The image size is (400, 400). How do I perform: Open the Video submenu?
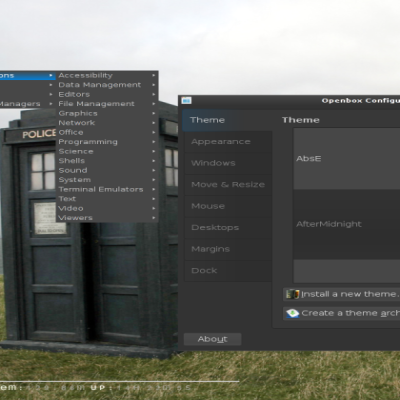tap(107, 208)
